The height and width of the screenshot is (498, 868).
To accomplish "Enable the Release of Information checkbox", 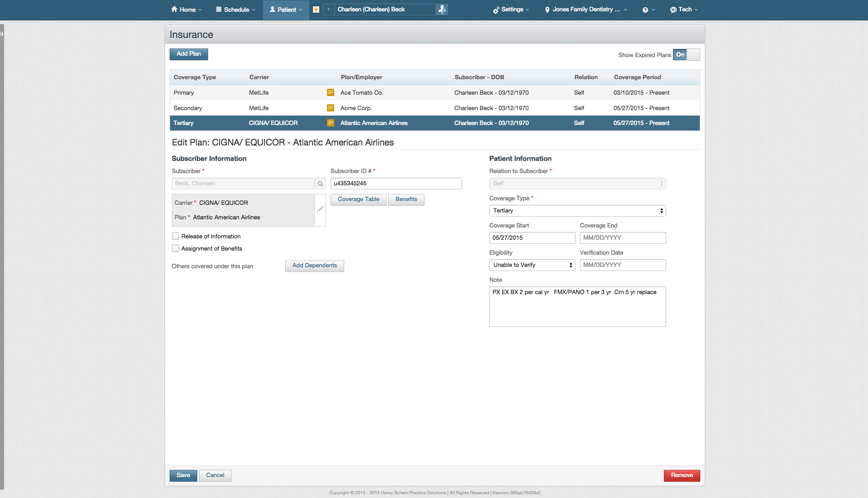I will click(x=176, y=236).
